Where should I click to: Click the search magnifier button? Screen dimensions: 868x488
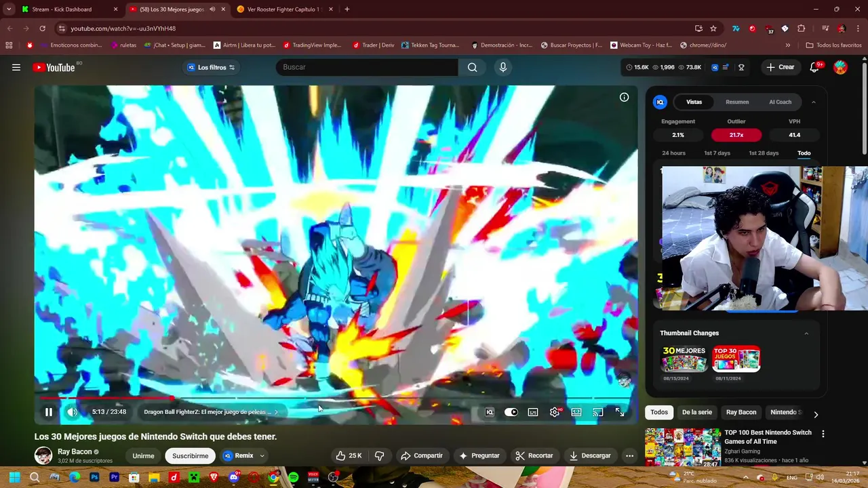[472, 67]
